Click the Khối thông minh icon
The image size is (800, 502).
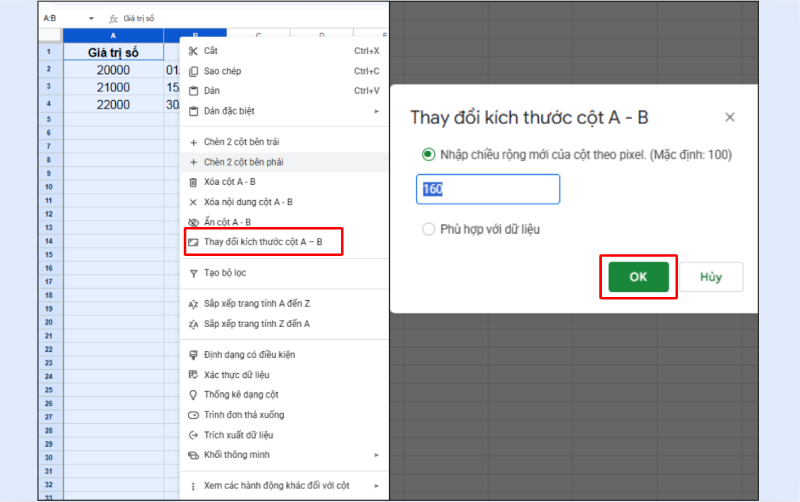pos(193,455)
